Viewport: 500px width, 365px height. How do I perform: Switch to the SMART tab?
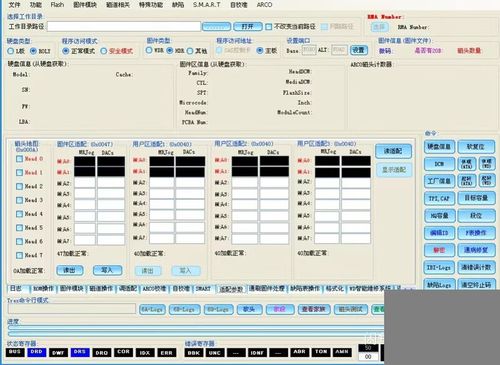(x=203, y=289)
